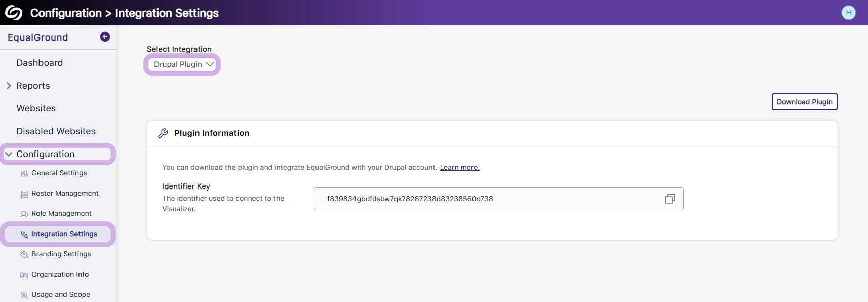Open the Drupal Plugin integration dropdown

coord(182,64)
